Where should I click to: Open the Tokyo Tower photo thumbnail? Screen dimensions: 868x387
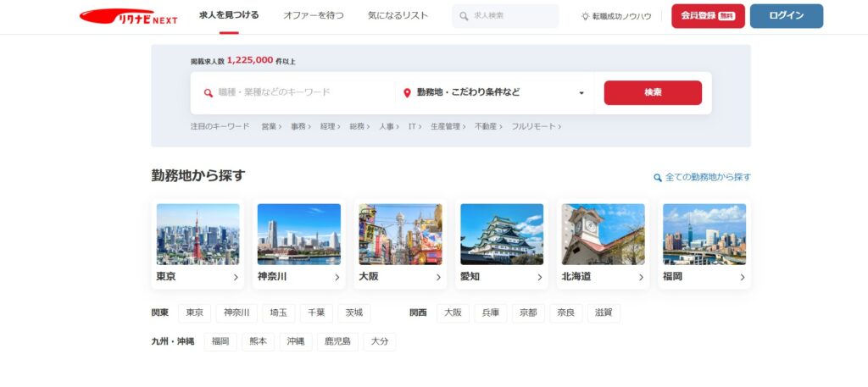[198, 235]
